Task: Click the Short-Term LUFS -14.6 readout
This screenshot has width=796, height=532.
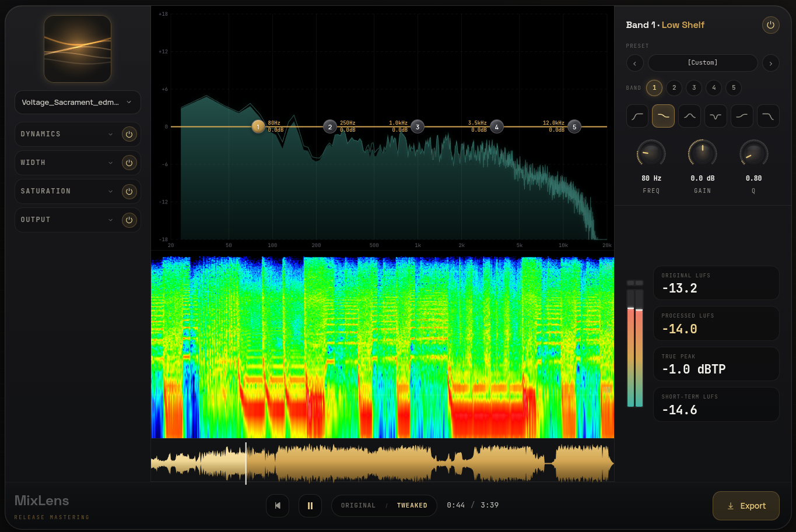Action: coord(716,404)
